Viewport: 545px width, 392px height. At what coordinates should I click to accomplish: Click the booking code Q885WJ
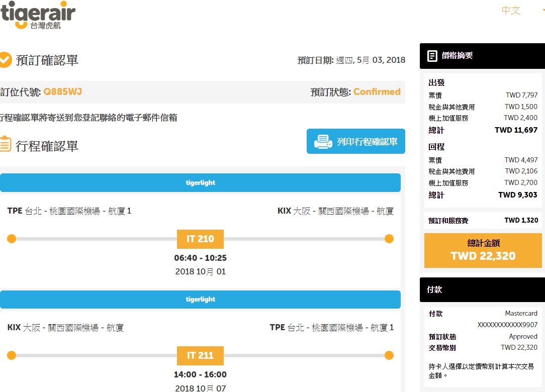63,92
